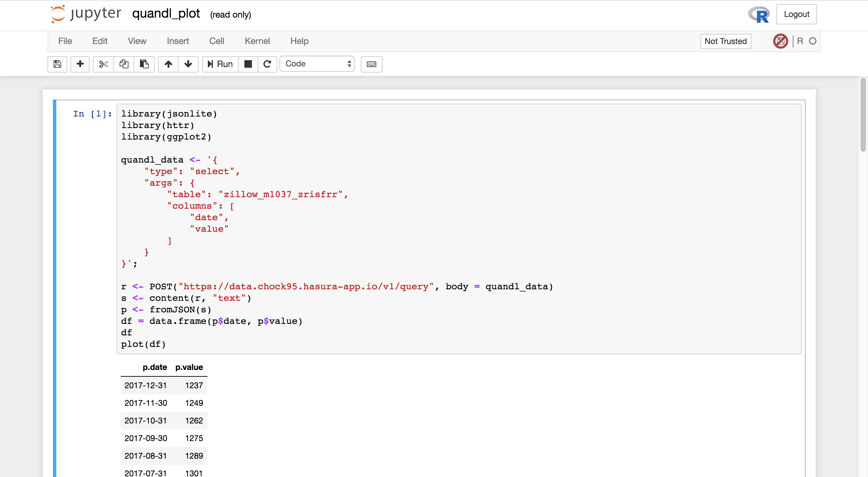The height and width of the screenshot is (477, 868).
Task: Open the command palette keyboard icon
Action: coord(371,64)
